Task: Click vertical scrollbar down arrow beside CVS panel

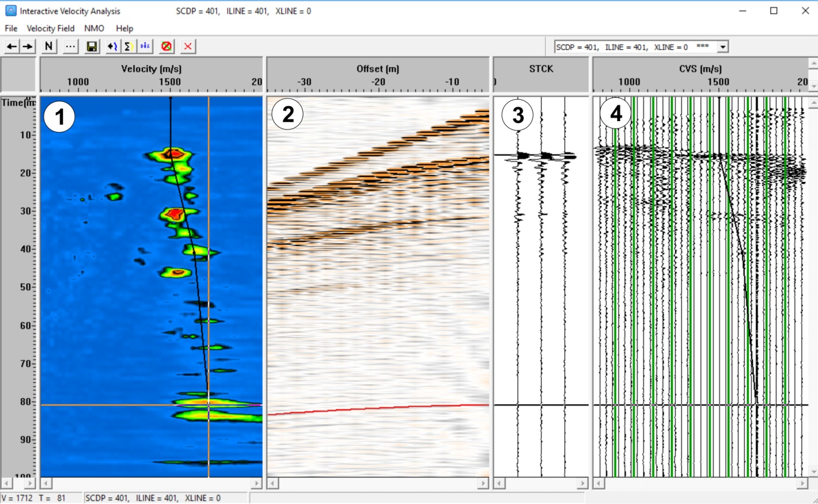Action: tap(814, 471)
